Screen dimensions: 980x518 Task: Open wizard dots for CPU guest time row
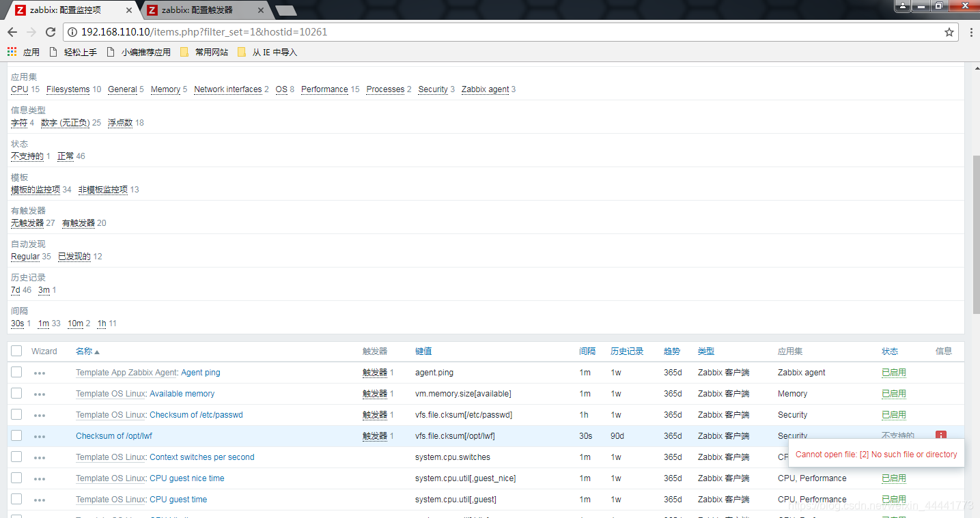[x=40, y=500]
